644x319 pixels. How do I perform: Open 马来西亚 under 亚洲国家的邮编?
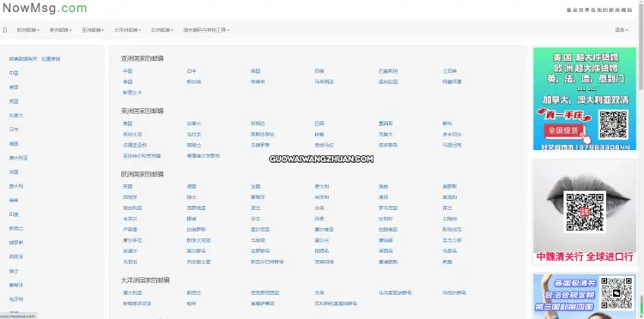tap(324, 81)
